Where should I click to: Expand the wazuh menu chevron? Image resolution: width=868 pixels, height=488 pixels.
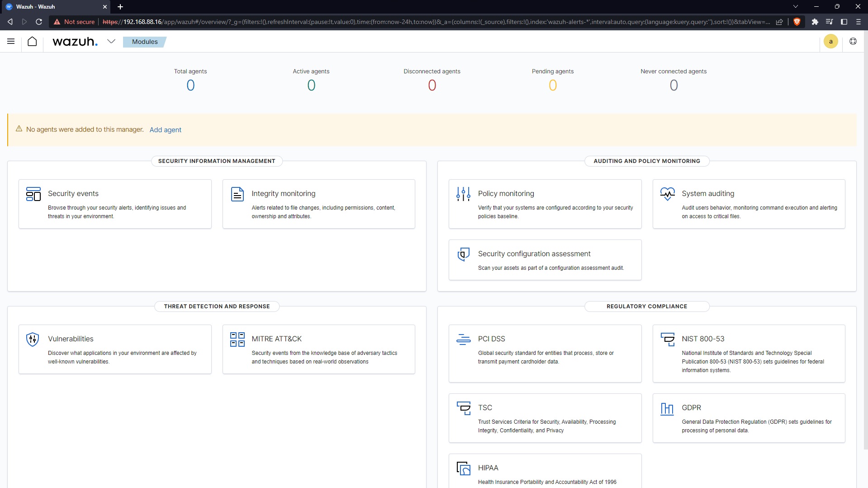[111, 41]
